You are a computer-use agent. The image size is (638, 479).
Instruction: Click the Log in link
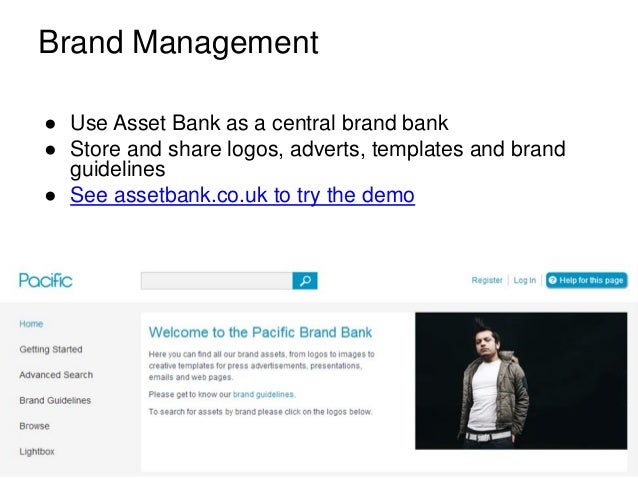(x=524, y=280)
